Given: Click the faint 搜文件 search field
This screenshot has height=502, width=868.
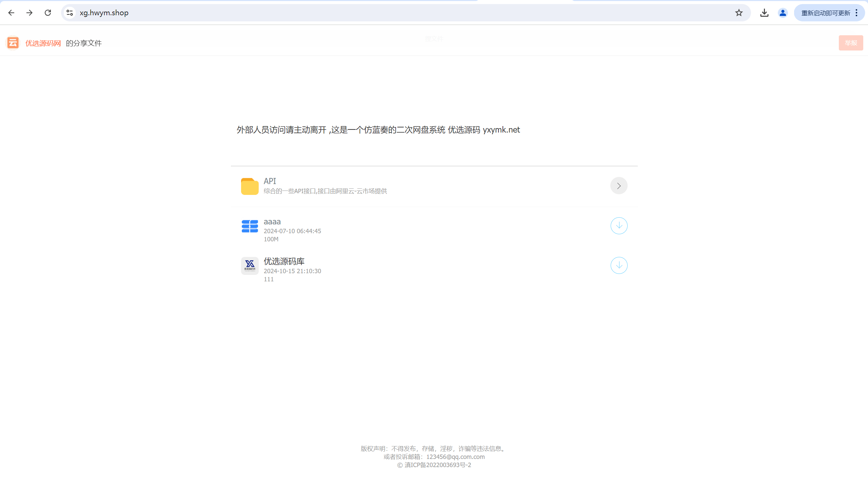Looking at the screenshot, I should tap(434, 39).
